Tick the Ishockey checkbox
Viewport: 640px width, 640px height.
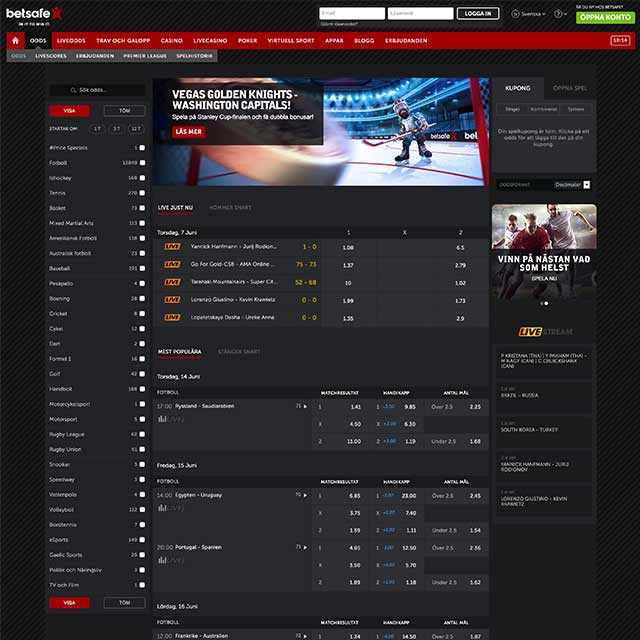coord(142,178)
